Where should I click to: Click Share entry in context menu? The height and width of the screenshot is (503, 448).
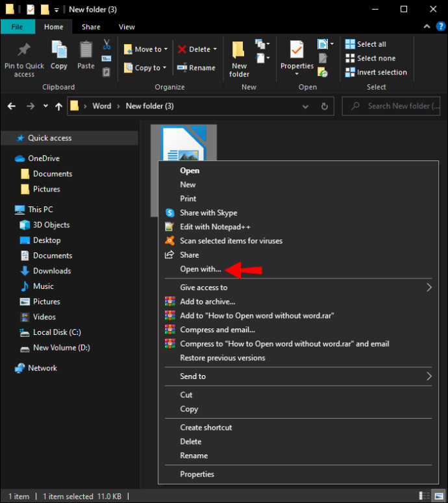299,255
